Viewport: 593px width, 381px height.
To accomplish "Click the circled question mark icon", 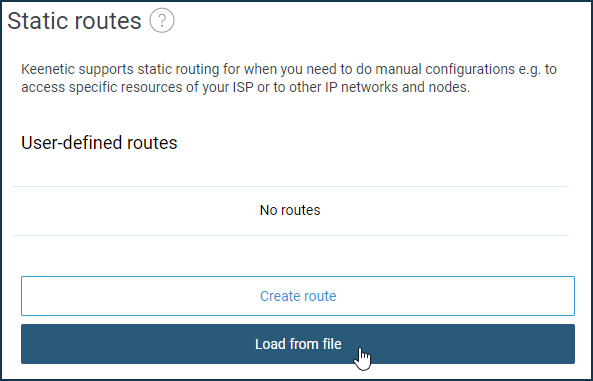I will click(162, 21).
